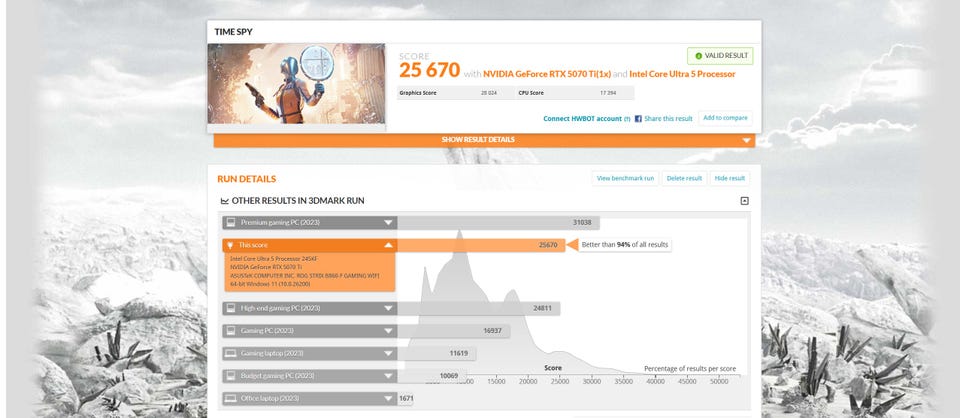Click Delete result button

pos(684,179)
